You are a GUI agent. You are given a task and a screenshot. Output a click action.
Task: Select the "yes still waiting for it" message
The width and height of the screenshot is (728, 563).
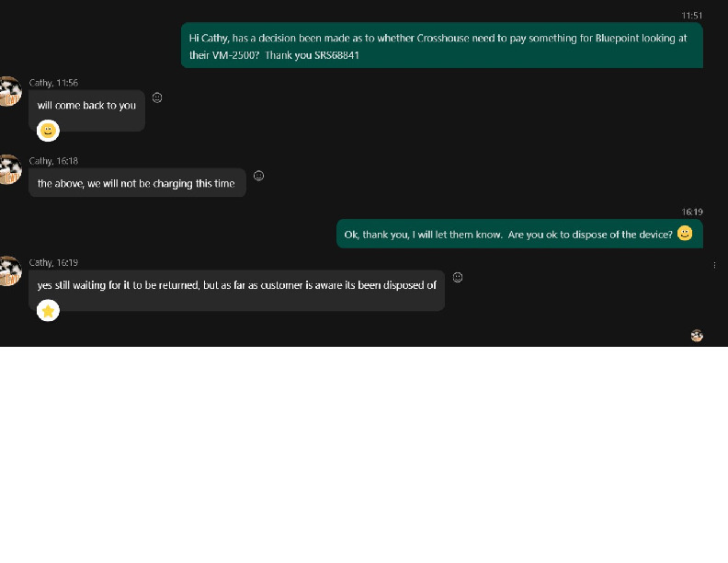(236, 285)
